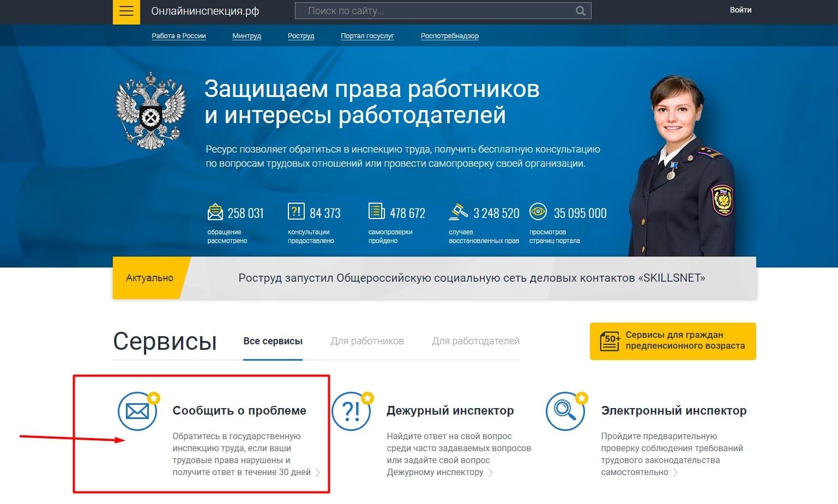Click the envelope icon for Сообщить о проблеме
This screenshot has width=838, height=504.
tap(137, 411)
